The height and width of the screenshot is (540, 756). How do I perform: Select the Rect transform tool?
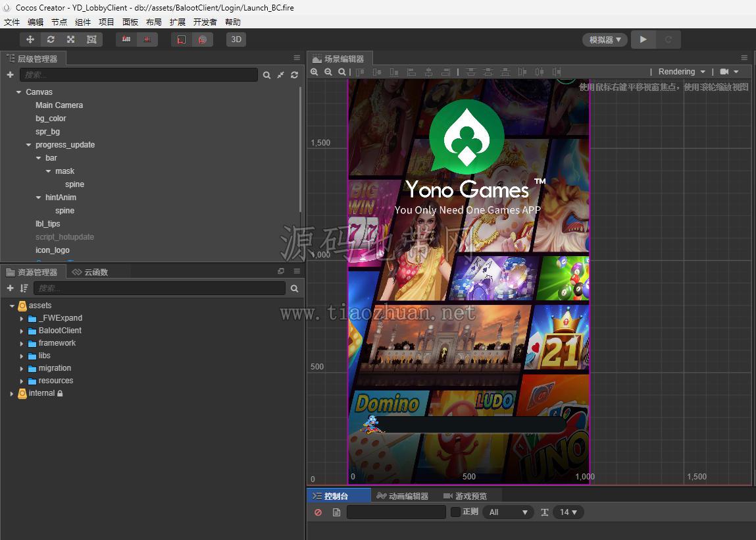coord(91,40)
